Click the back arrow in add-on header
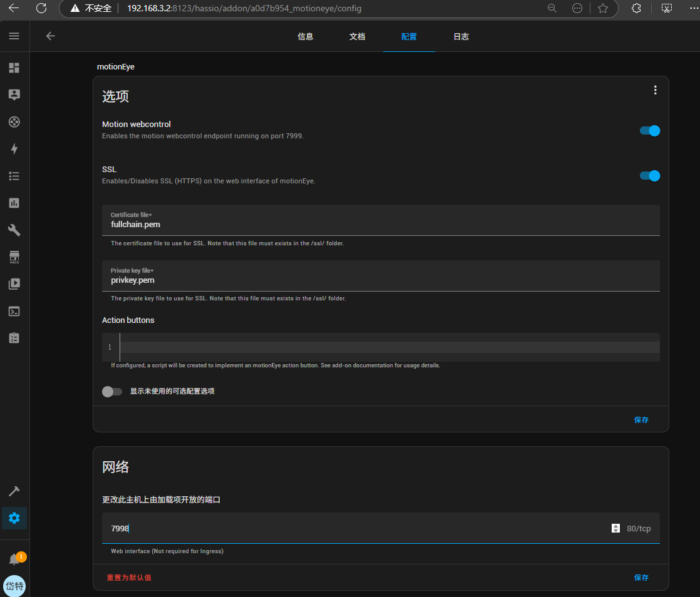 [x=51, y=36]
